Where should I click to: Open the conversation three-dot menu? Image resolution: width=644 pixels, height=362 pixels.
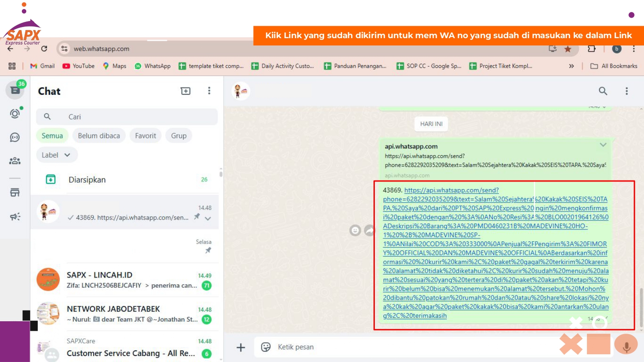[626, 91]
